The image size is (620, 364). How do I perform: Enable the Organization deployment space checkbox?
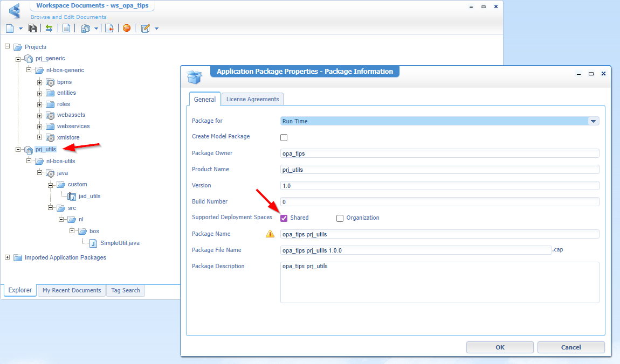[340, 218]
